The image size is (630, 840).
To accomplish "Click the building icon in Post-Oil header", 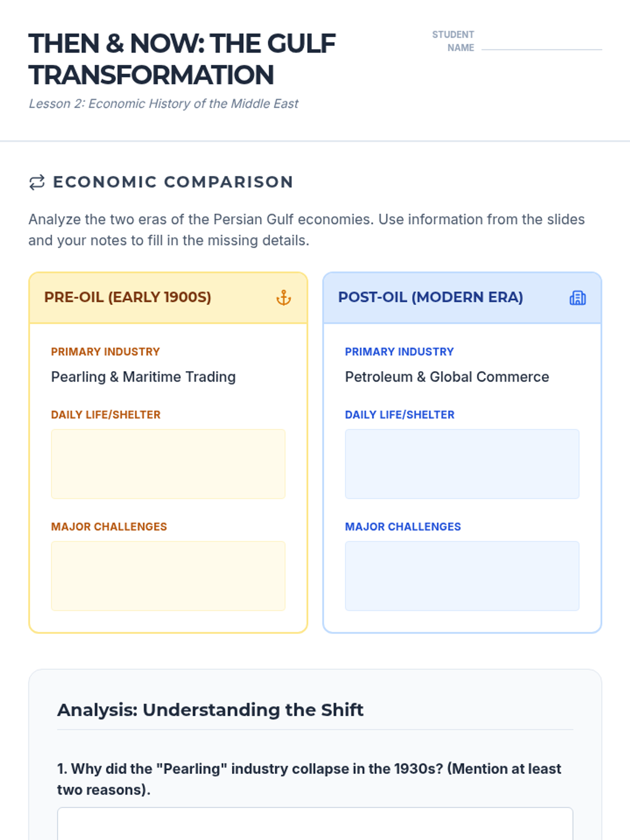I will [577, 298].
